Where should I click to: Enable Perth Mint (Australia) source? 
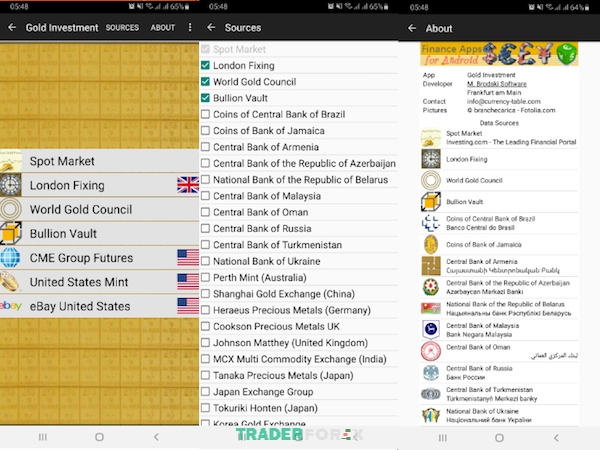pyautogui.click(x=205, y=277)
